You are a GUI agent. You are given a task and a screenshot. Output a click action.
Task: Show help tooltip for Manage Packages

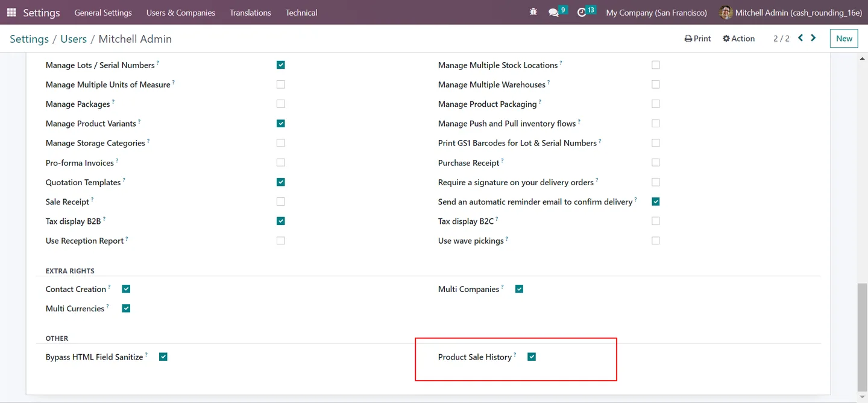pos(113,102)
